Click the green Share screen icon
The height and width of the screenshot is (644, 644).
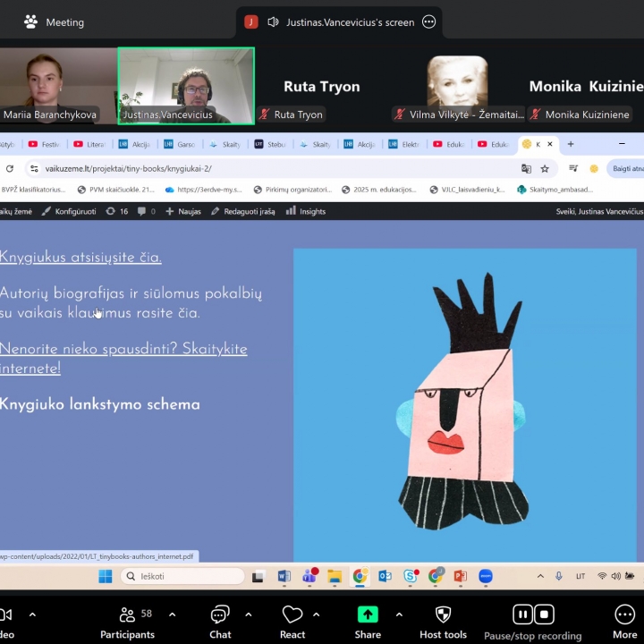pyautogui.click(x=368, y=614)
